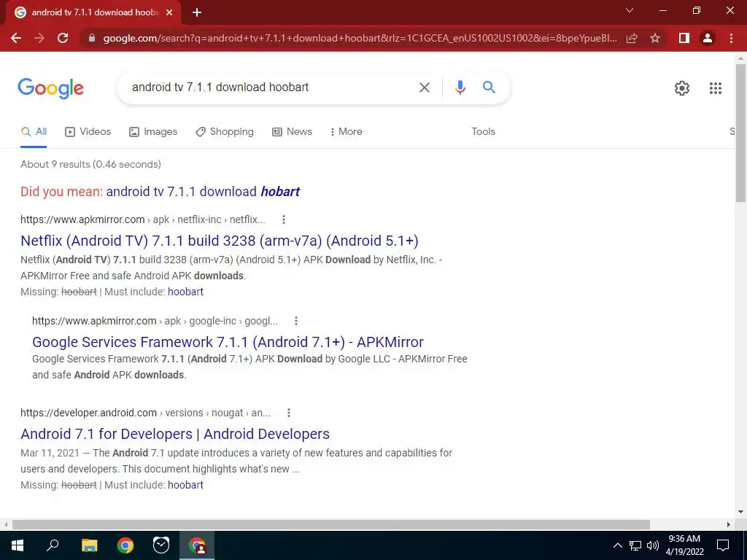Submit search with the magnifier icon
The width and height of the screenshot is (747, 560).
pyautogui.click(x=489, y=87)
